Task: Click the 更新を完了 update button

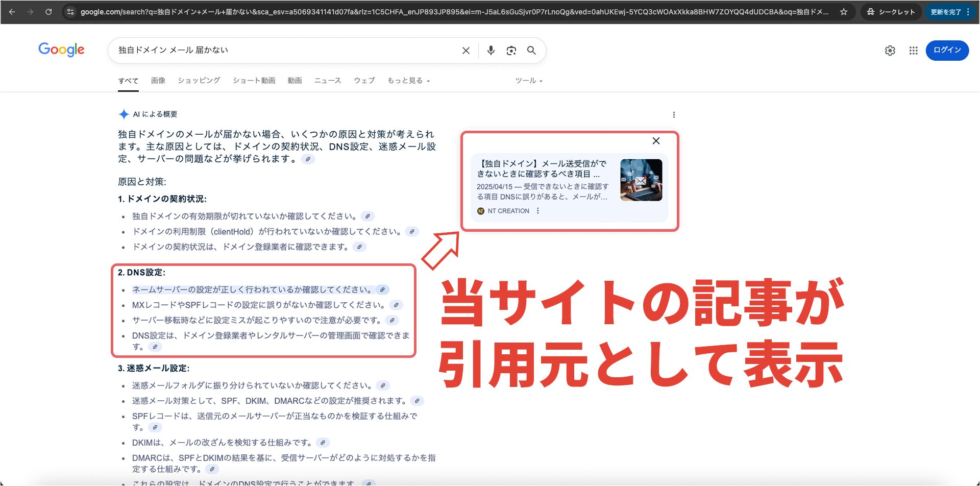Action: (946, 12)
